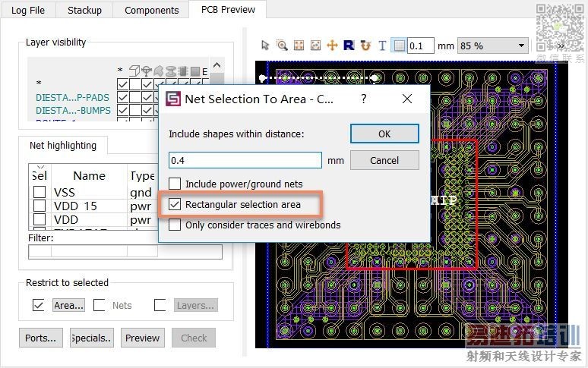This screenshot has width=588, height=368.
Task: Open the 85 % zoom level dropdown
Action: pos(492,46)
